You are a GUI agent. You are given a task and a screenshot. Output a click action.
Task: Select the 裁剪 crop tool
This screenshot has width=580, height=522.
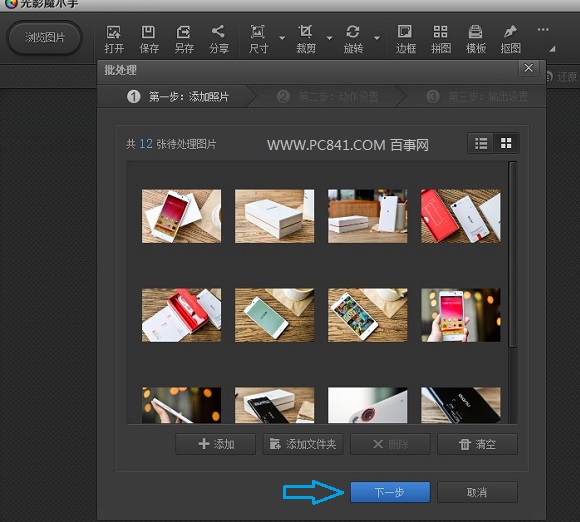pos(306,39)
